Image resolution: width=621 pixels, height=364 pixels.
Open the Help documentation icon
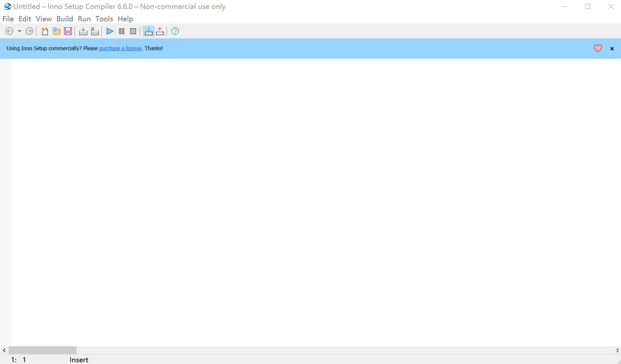click(x=175, y=31)
